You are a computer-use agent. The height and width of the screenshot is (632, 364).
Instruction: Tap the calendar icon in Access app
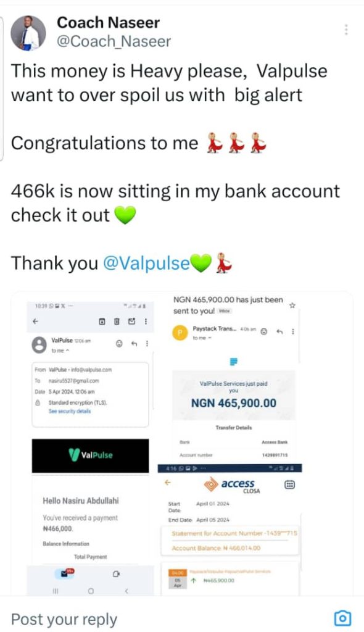(289, 485)
